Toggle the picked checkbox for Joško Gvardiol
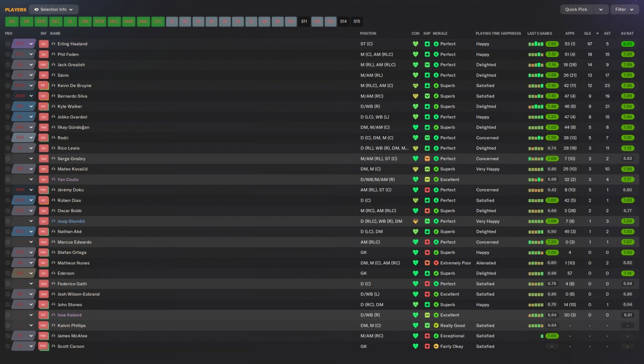The height and width of the screenshot is (364, 644). click(x=8, y=117)
